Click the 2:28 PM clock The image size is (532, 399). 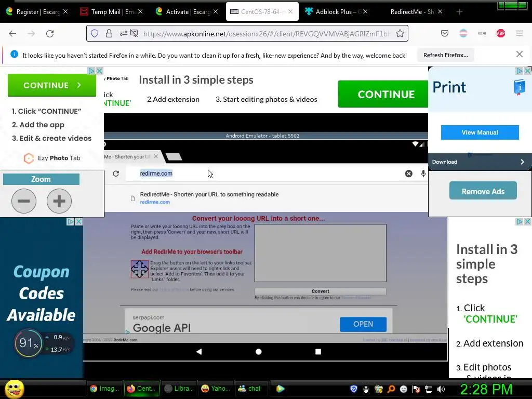[x=486, y=389]
